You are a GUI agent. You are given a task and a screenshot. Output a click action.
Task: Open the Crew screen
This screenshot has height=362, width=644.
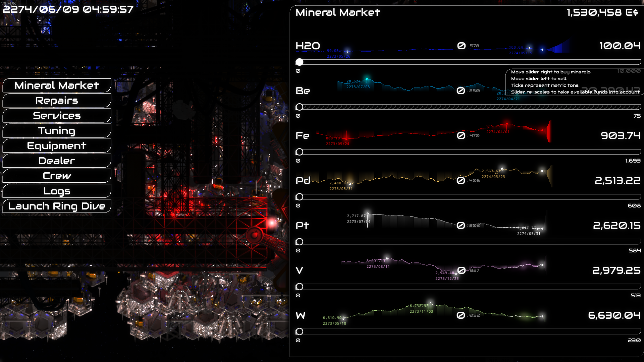(57, 176)
